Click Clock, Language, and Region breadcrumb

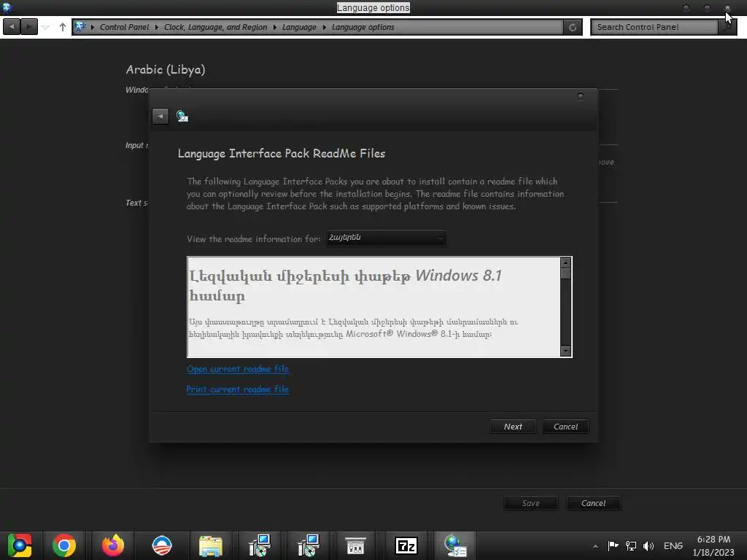[x=215, y=27]
